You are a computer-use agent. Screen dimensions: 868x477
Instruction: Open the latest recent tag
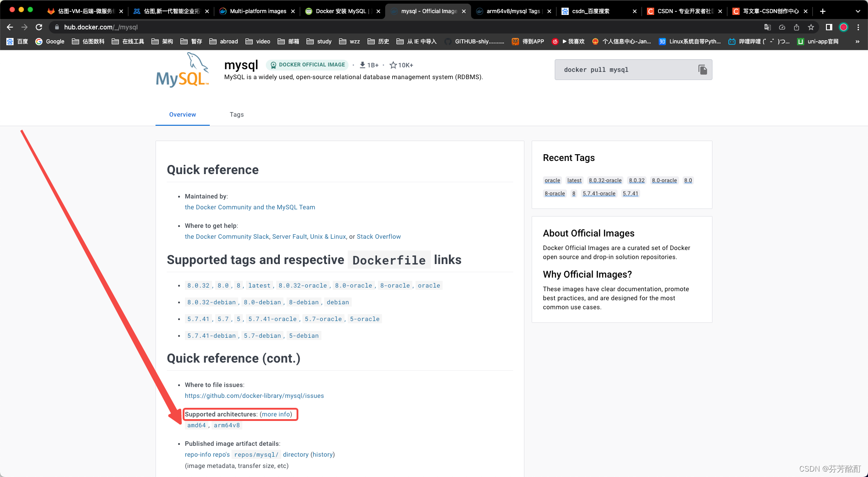(x=575, y=180)
